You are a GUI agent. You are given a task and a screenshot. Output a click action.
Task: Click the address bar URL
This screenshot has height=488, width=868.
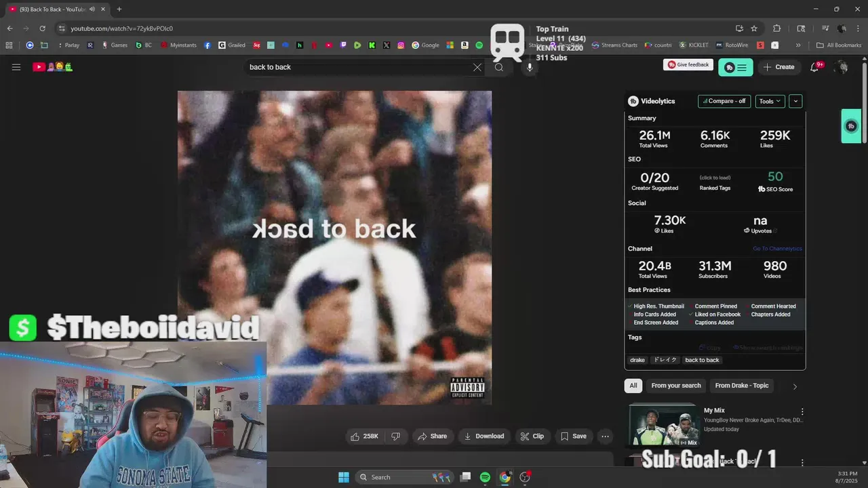point(122,28)
